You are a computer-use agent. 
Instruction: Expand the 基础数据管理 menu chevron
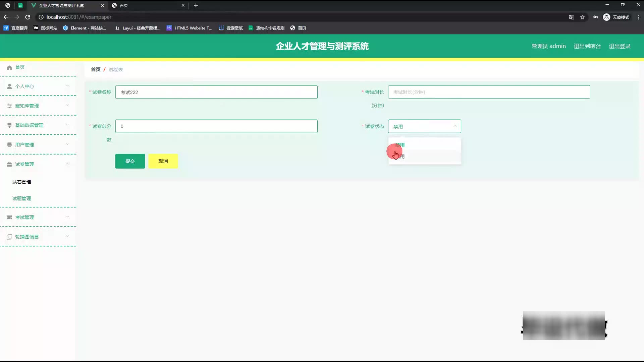click(x=67, y=125)
